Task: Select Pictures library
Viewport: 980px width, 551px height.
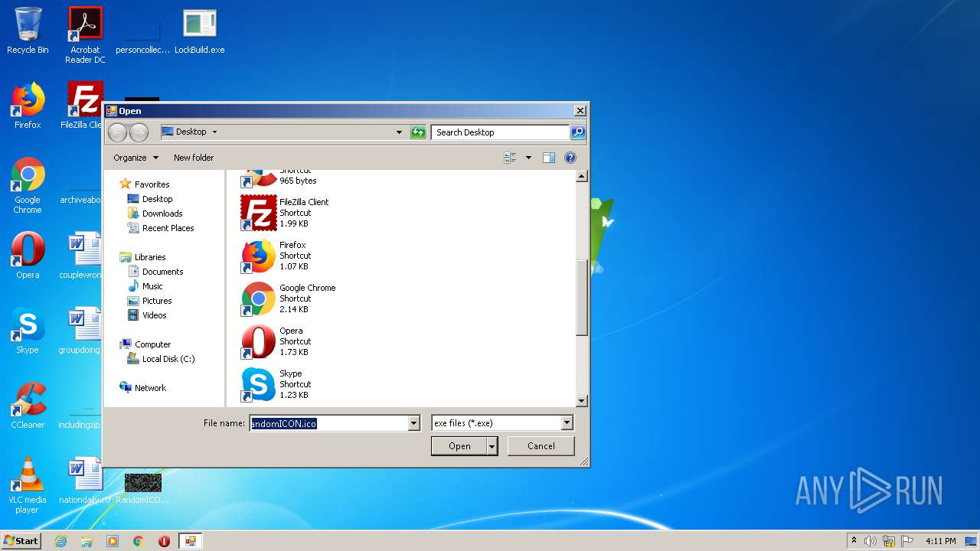Action: click(150, 301)
